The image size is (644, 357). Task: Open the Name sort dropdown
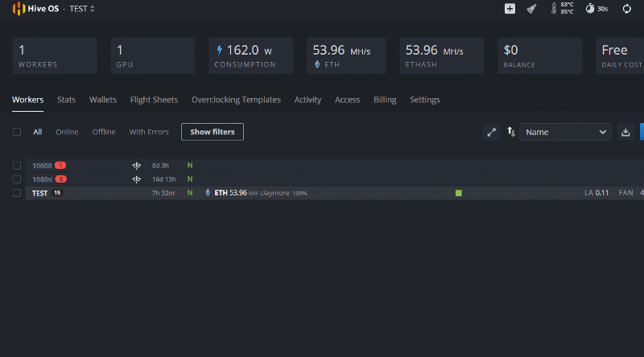(565, 132)
